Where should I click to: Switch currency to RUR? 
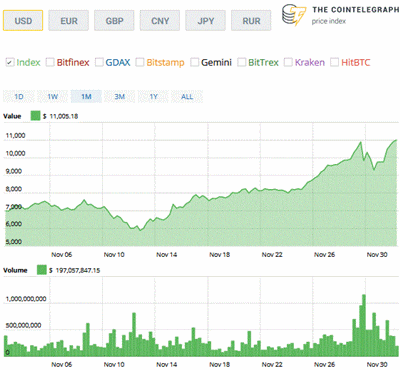[251, 21]
